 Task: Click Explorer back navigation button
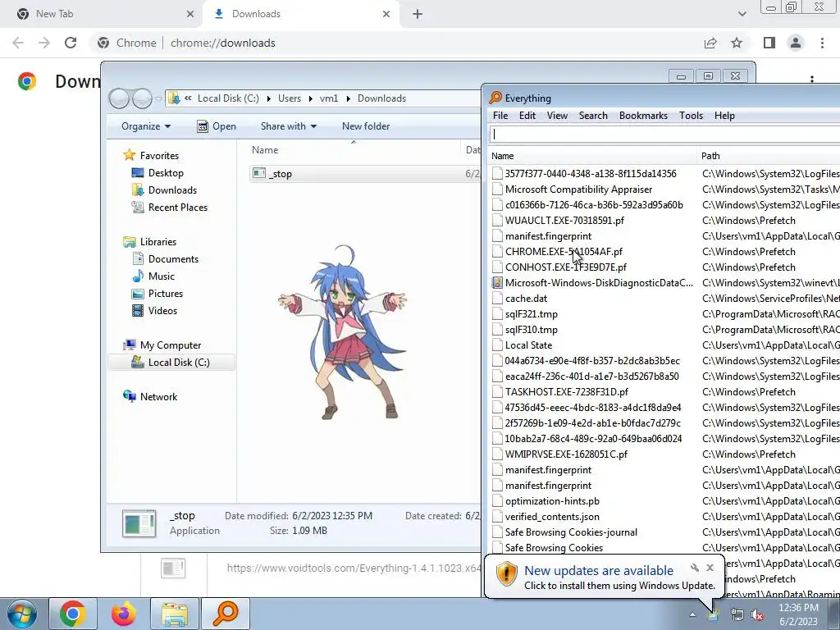[x=119, y=98]
